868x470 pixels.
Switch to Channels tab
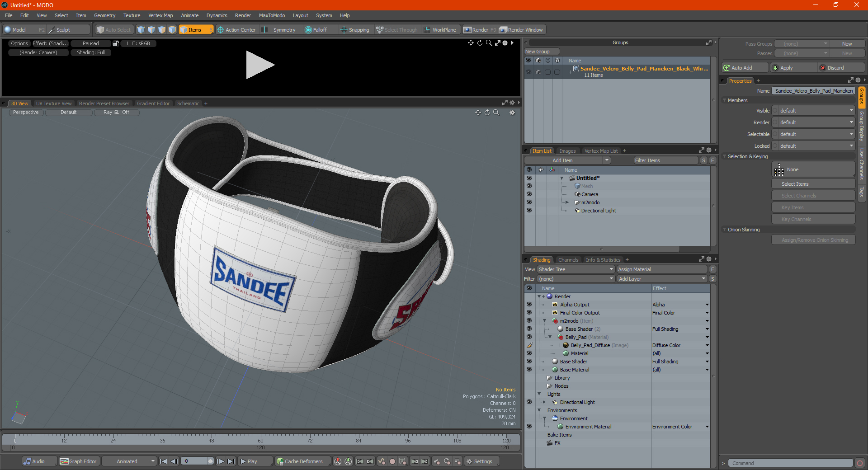tap(568, 260)
